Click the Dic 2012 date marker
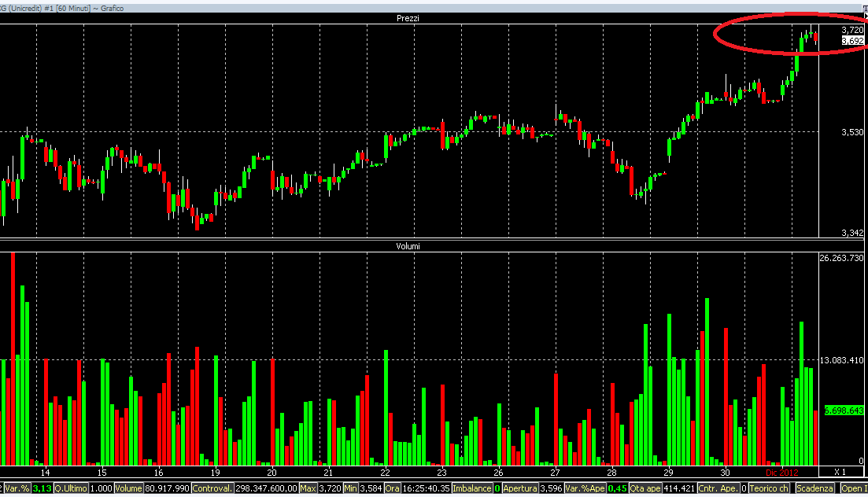Screen dimensions: 868x497 click(781, 472)
